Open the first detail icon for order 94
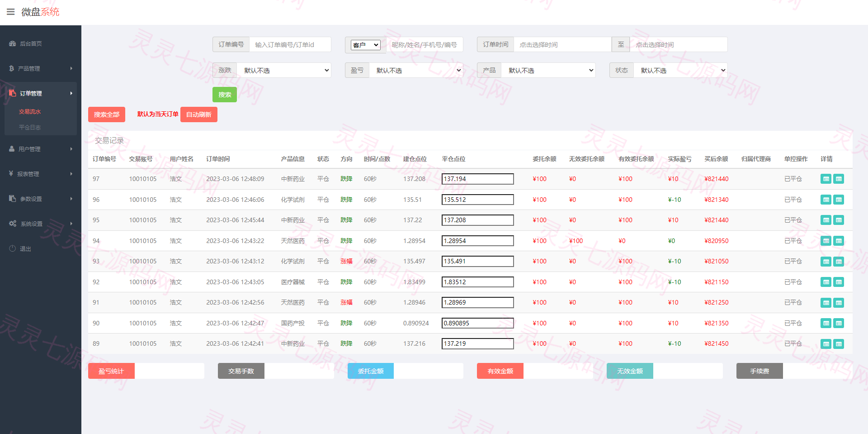The height and width of the screenshot is (434, 868). [826, 241]
